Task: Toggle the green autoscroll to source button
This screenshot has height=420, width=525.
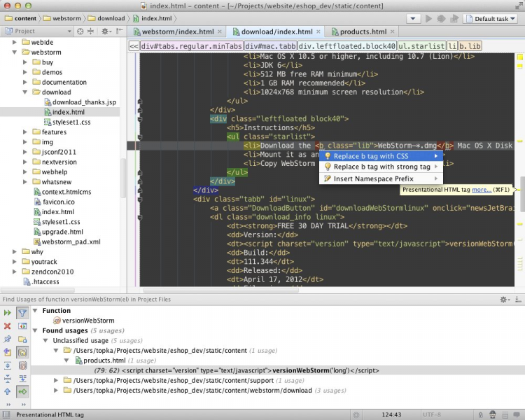Action: click(22, 392)
